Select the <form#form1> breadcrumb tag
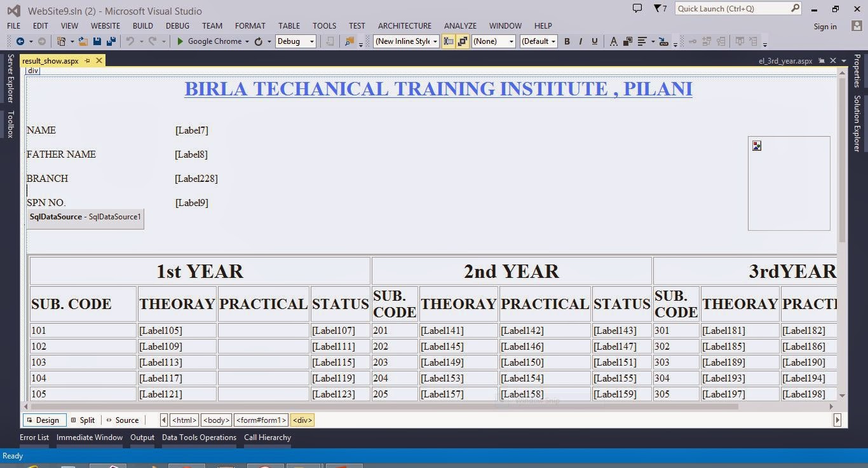The image size is (868, 468). coord(261,420)
